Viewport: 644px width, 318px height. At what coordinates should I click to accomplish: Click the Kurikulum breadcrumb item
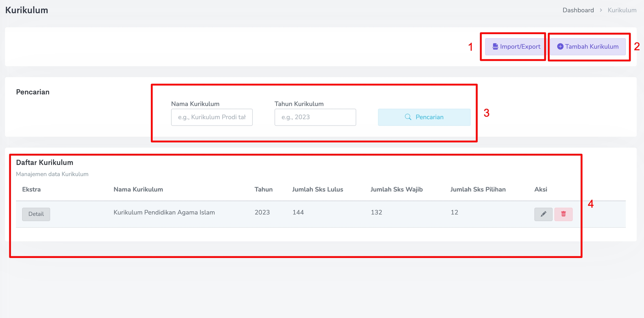point(622,10)
